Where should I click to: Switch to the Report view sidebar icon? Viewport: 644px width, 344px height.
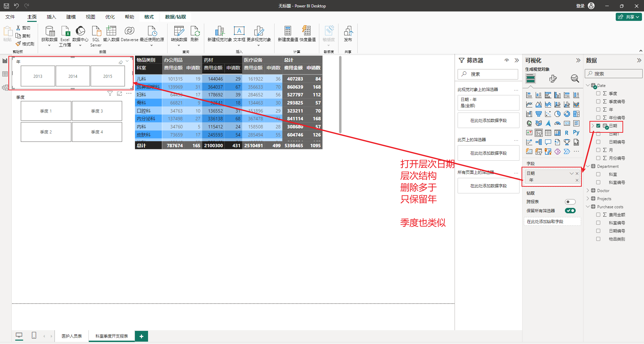click(x=5, y=61)
